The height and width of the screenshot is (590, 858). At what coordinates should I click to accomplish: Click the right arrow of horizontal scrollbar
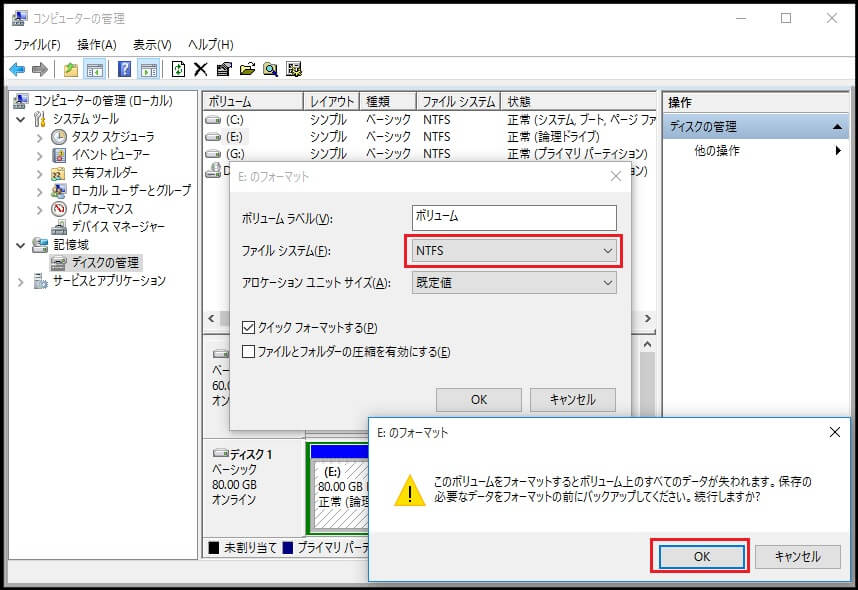(x=648, y=318)
